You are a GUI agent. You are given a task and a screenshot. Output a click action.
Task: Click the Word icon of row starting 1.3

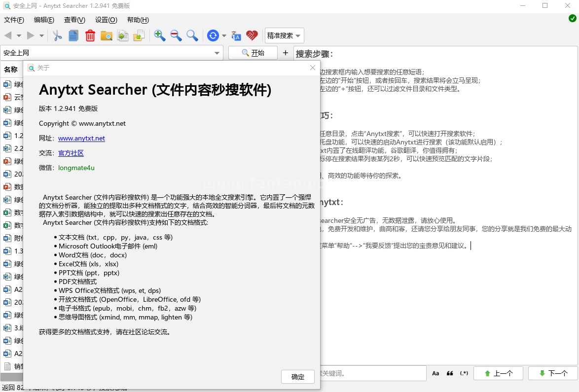click(7, 251)
